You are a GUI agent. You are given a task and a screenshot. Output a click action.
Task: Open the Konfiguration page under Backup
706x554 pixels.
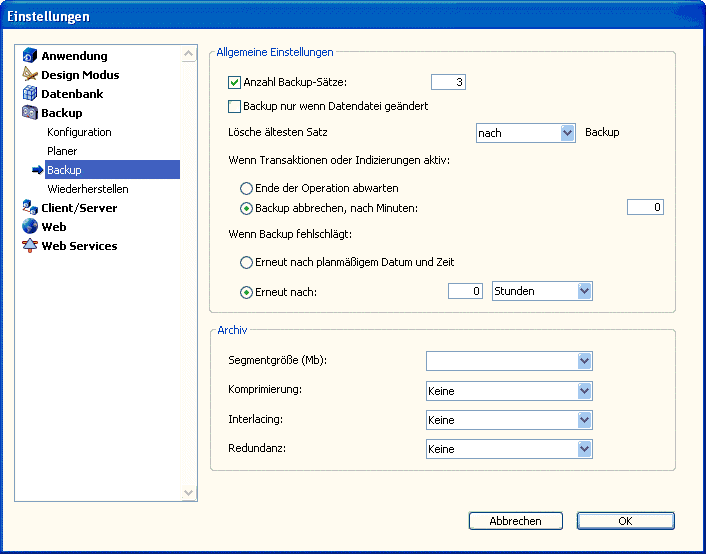pos(79,132)
